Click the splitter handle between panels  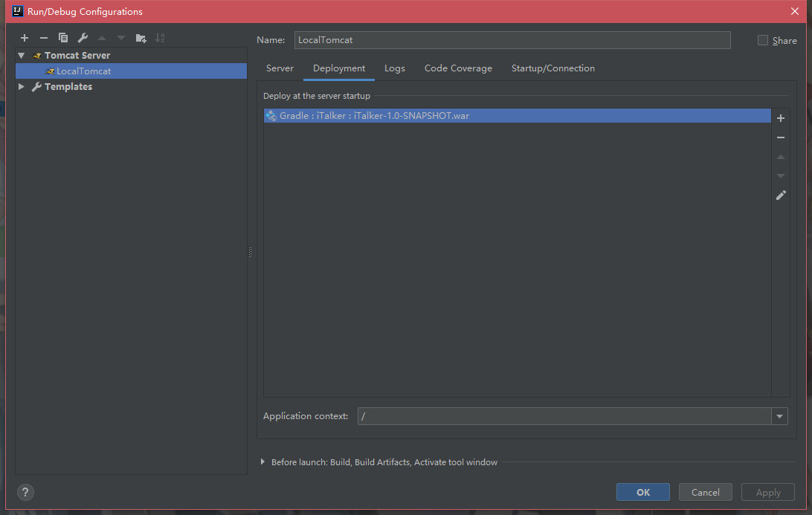(x=250, y=252)
